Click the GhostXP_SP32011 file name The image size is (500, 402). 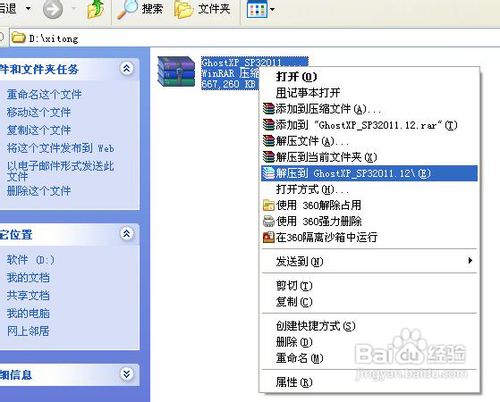pos(242,63)
